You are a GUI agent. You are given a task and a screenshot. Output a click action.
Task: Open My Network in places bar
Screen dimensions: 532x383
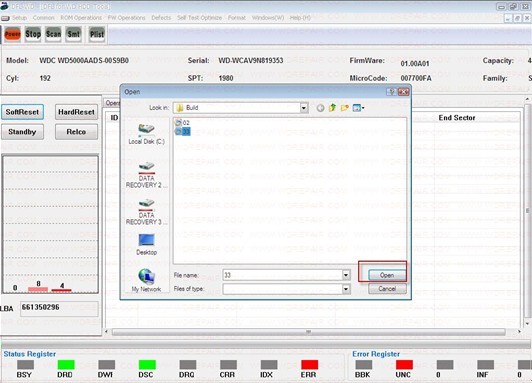(146, 280)
